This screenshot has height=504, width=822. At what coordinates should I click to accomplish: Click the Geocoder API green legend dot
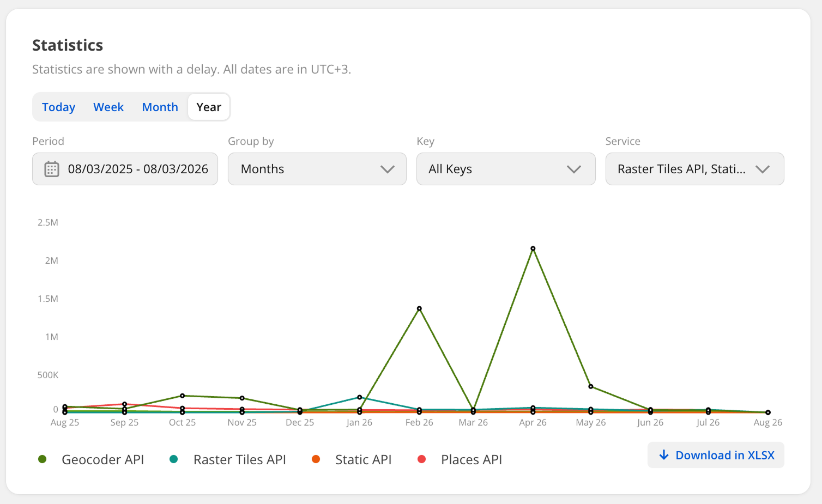click(42, 459)
